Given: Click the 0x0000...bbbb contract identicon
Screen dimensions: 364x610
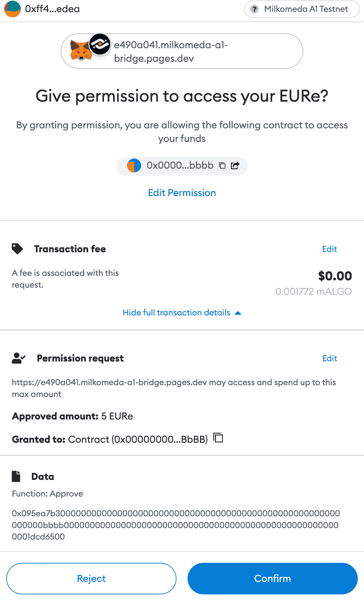Looking at the screenshot, I should click(x=134, y=166).
